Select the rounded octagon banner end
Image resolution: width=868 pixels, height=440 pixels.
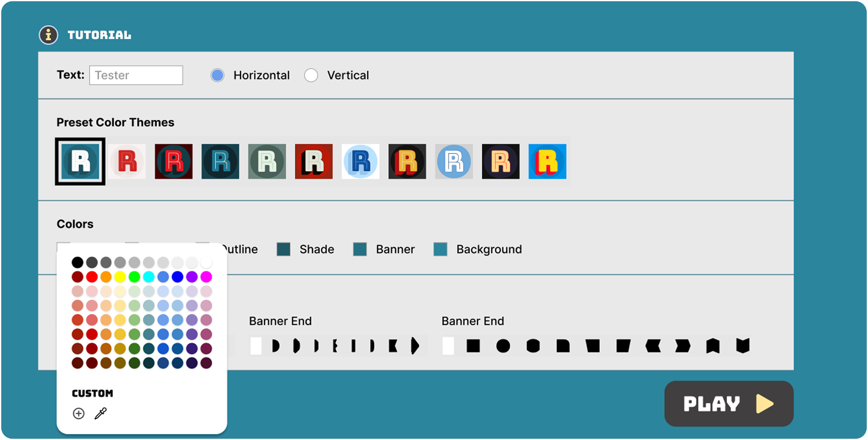pos(533,346)
